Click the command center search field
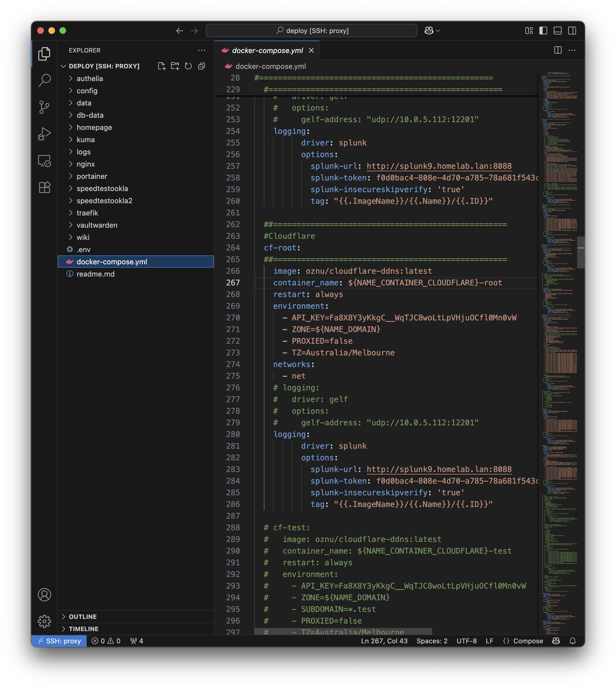The height and width of the screenshot is (688, 616). click(311, 31)
